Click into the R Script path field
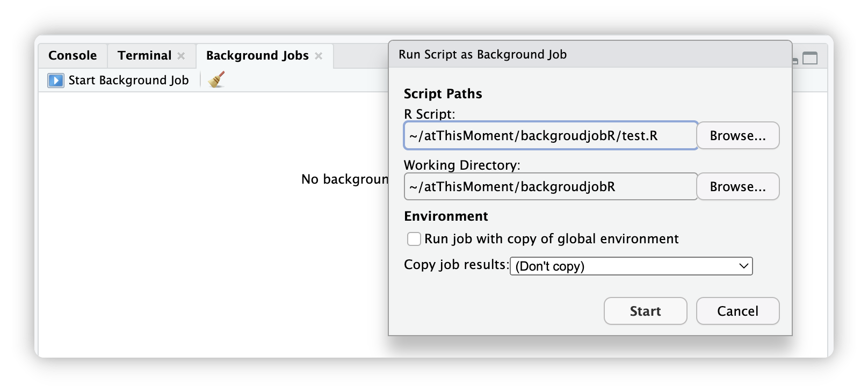 [x=551, y=135]
